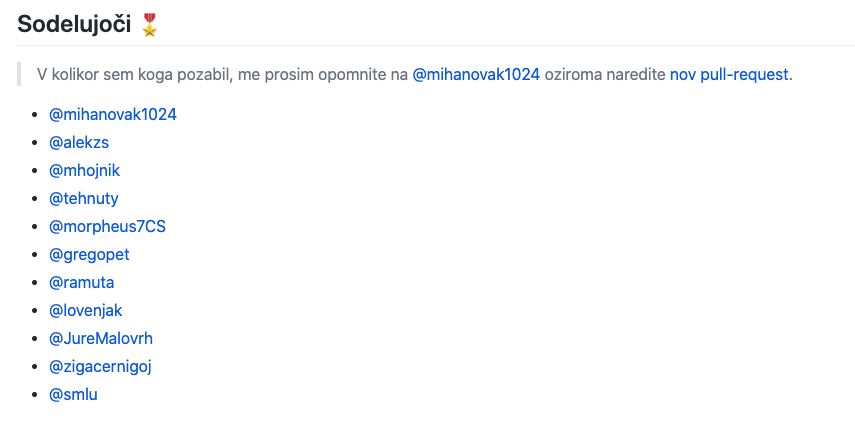Click the 'nov pull-request' link
This screenshot has height=430, width=855.
pyautogui.click(x=730, y=75)
